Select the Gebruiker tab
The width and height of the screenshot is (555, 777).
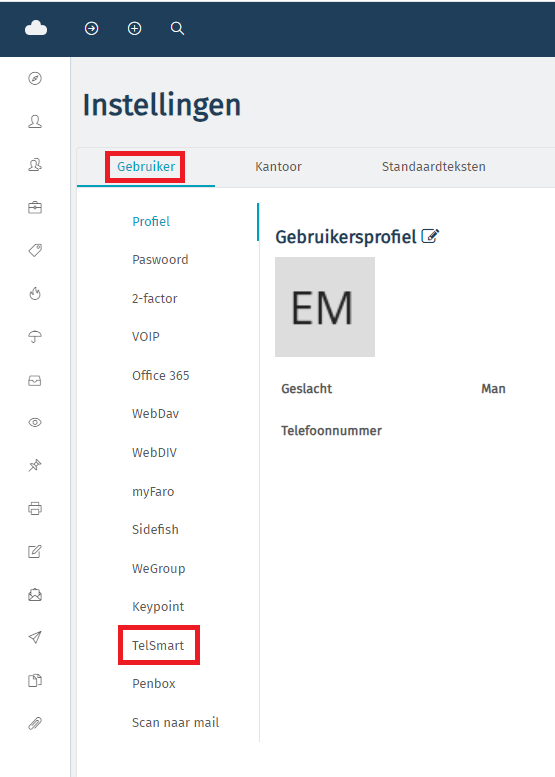146,166
